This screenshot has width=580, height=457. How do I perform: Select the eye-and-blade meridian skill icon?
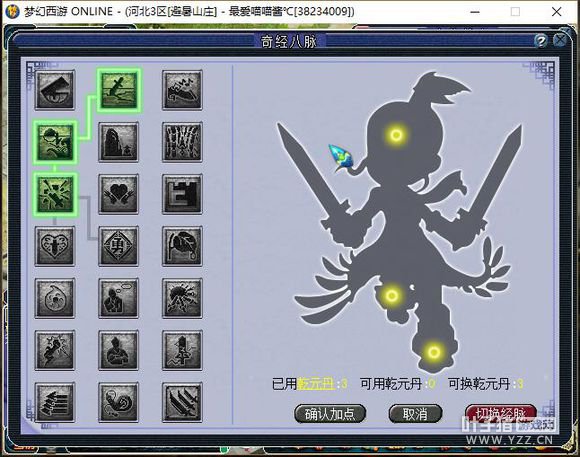(55, 90)
